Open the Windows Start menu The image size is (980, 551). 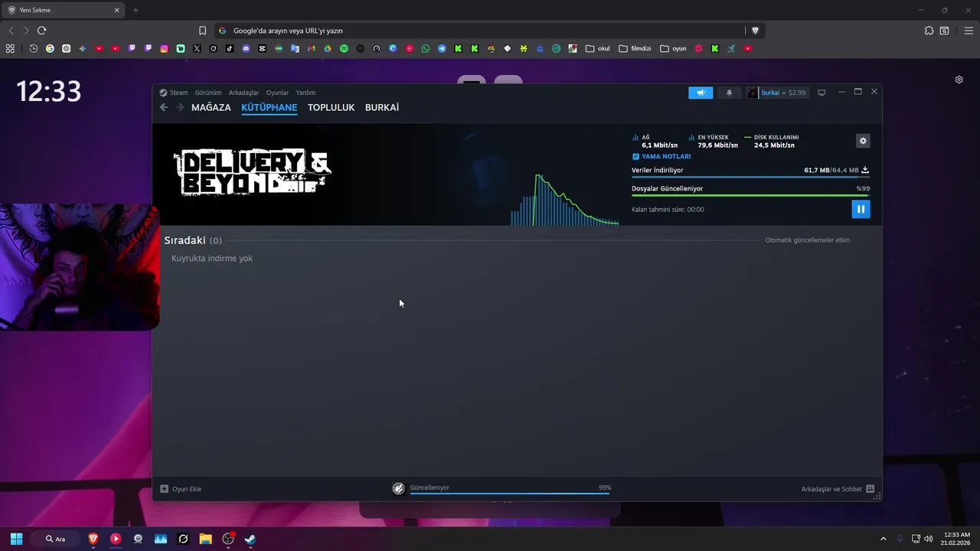[16, 539]
